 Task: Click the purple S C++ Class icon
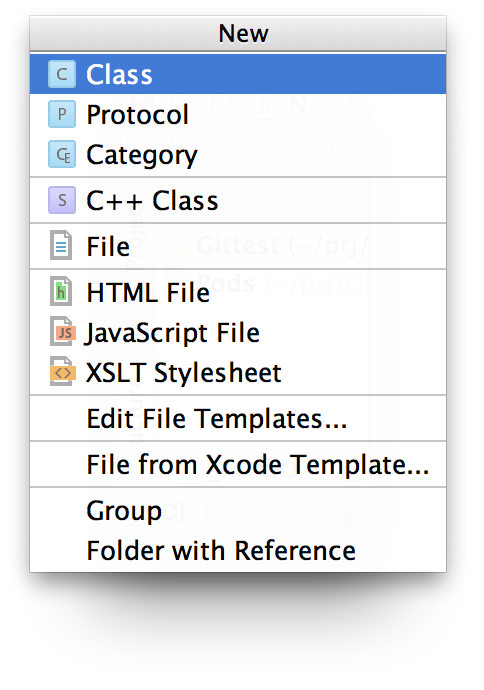coord(62,200)
